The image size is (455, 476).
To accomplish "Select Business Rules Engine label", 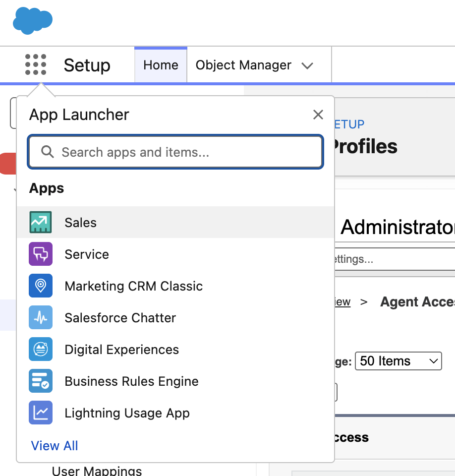I will pyautogui.click(x=131, y=381).
